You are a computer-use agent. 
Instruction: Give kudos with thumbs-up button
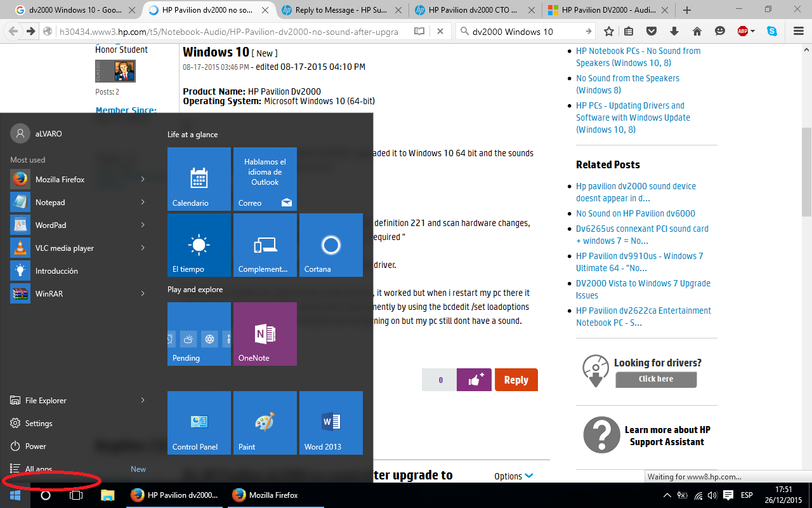point(474,380)
